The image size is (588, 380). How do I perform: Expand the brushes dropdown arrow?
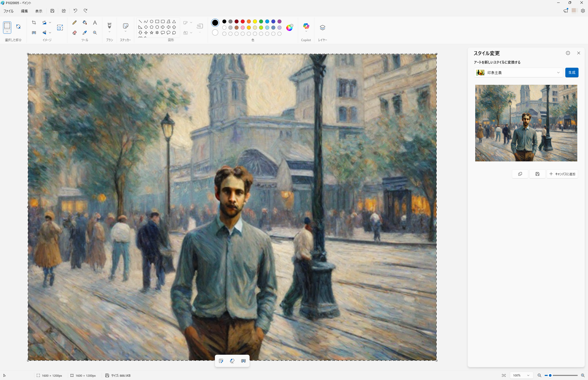(109, 32)
